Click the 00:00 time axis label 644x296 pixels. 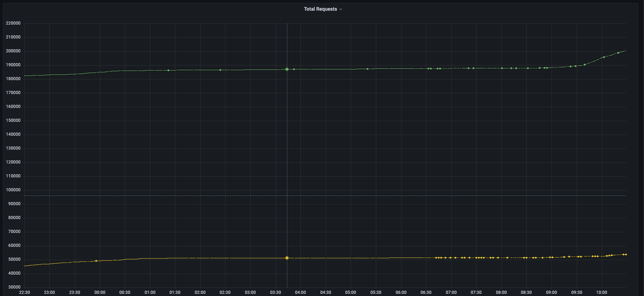100,292
